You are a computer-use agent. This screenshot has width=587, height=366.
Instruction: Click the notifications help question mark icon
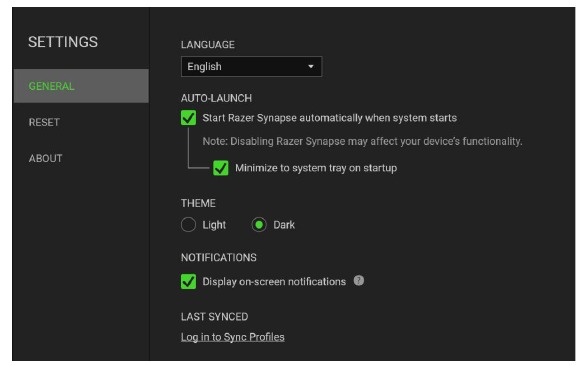[x=359, y=281]
